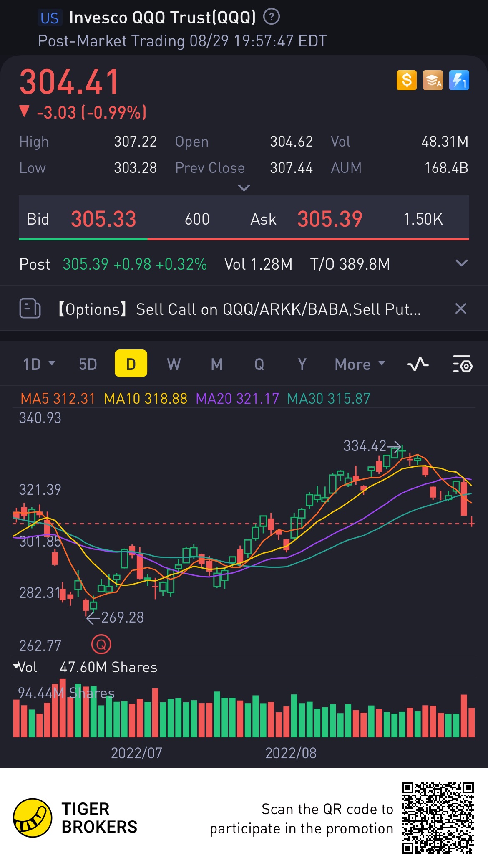The image size is (488, 868).
Task: Tap the AUM 168.4B value
Action: click(x=446, y=168)
